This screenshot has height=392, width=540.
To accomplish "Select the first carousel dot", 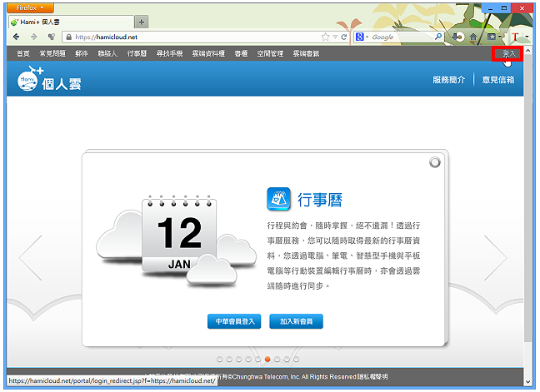I will click(x=220, y=360).
